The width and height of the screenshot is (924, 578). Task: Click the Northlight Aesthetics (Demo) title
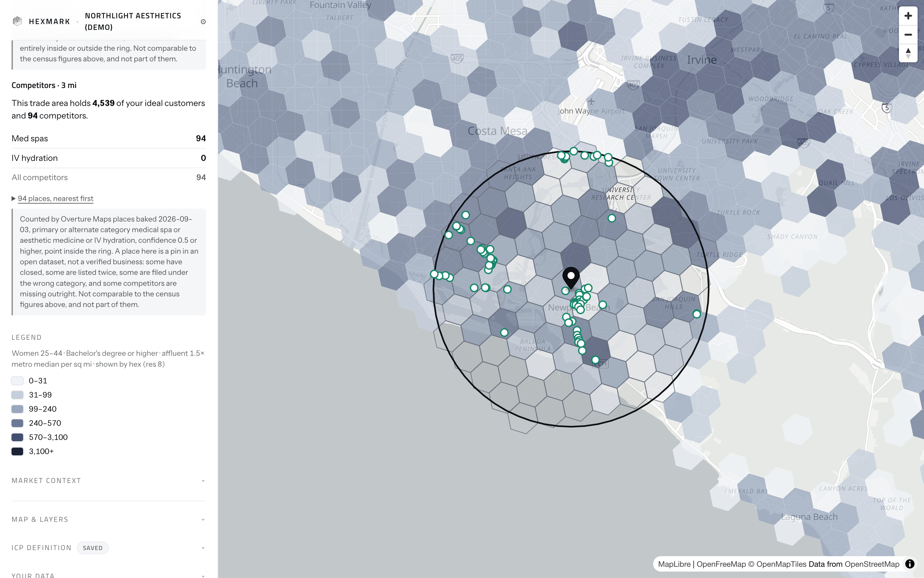133,22
